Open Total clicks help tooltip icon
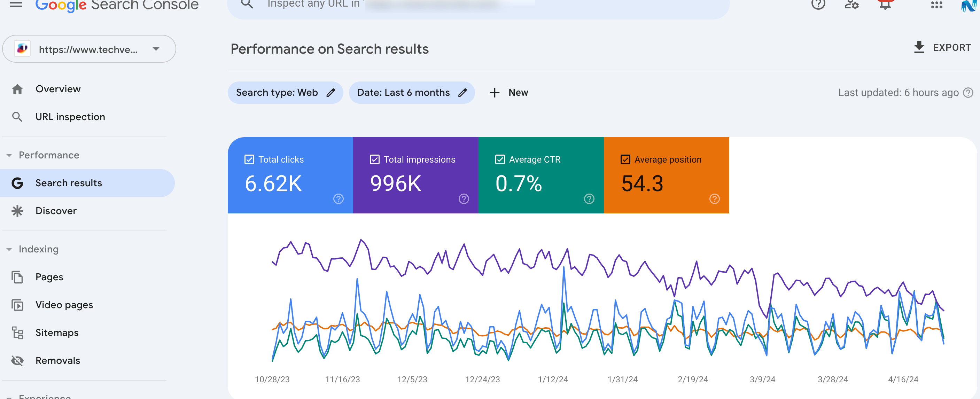The image size is (980, 399). (338, 198)
